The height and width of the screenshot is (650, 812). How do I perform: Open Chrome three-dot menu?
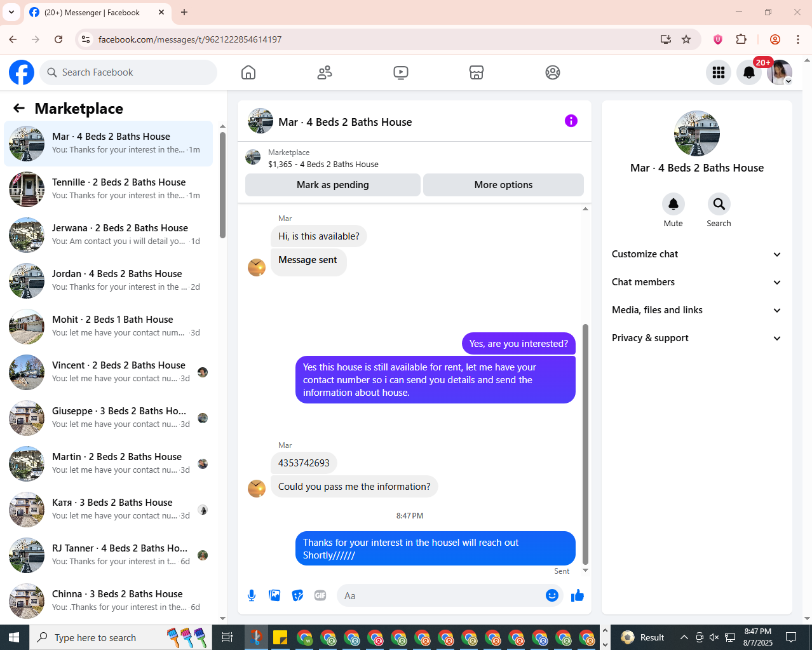[x=798, y=39]
